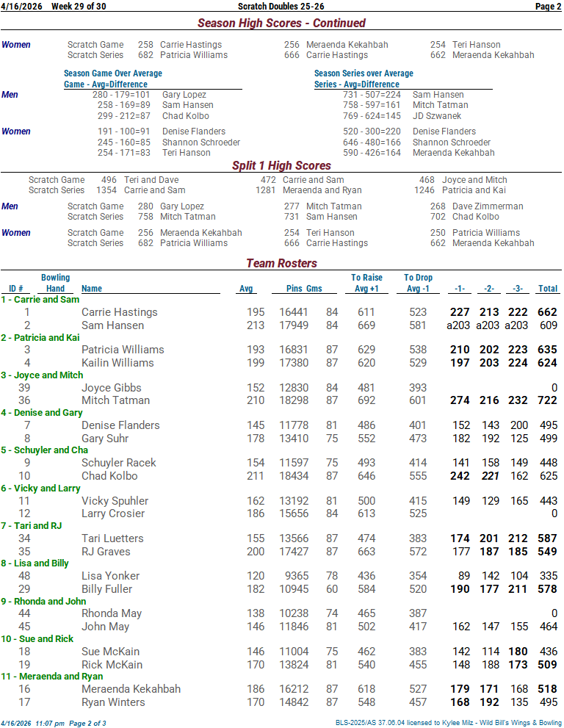Click '496' Teri and Dave scratch game
This screenshot has width=564, height=728.
pos(109,180)
